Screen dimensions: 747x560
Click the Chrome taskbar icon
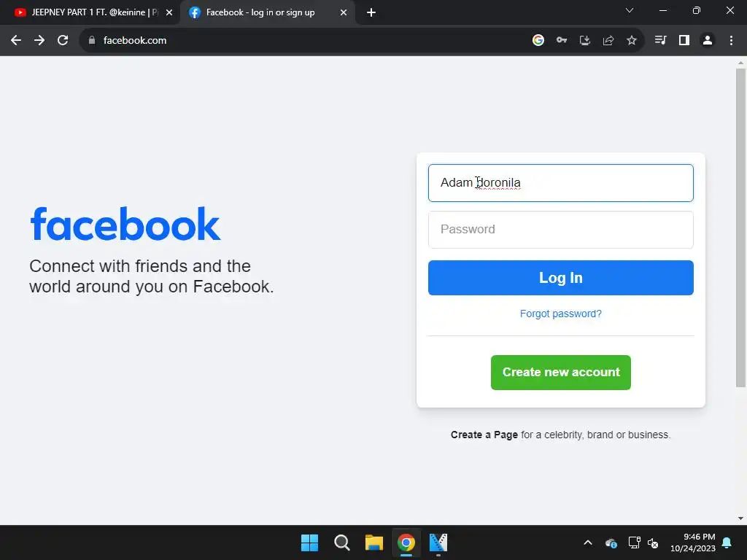pyautogui.click(x=406, y=542)
